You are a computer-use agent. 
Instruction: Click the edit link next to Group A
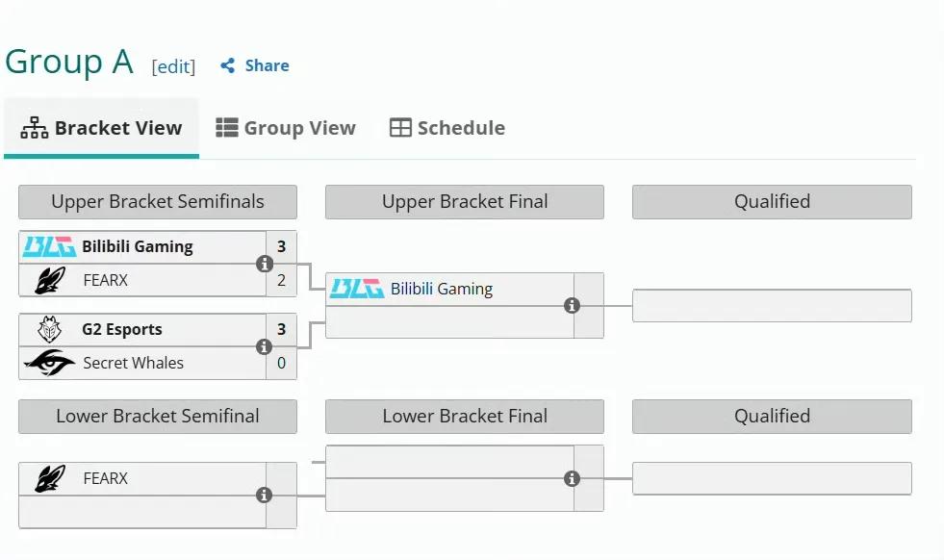(173, 66)
